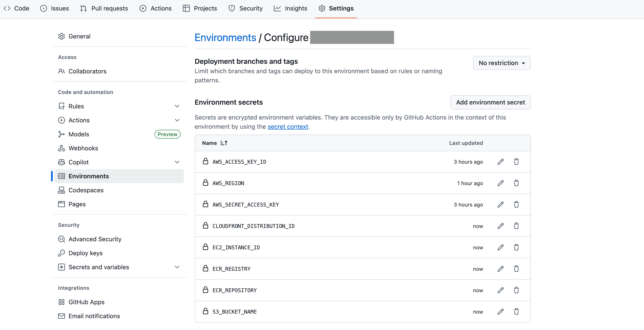The height and width of the screenshot is (330, 644).
Task: Go to Environments breadcrumb link
Action: coord(225,37)
